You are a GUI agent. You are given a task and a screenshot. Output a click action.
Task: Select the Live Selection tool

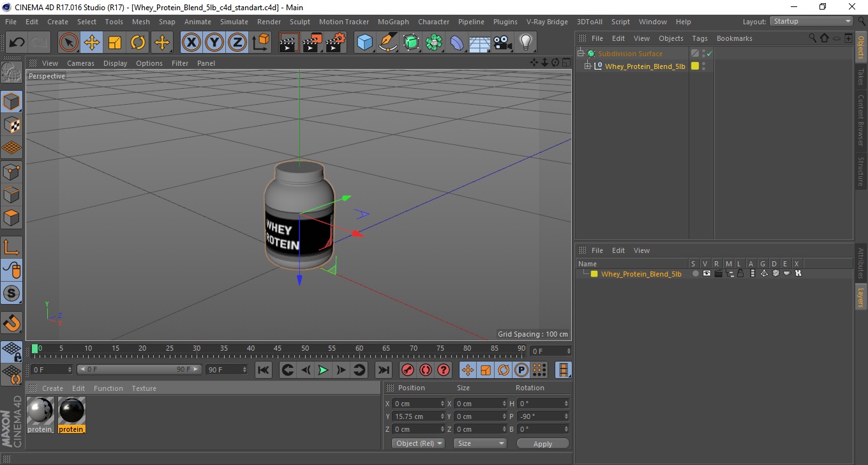pos(69,43)
